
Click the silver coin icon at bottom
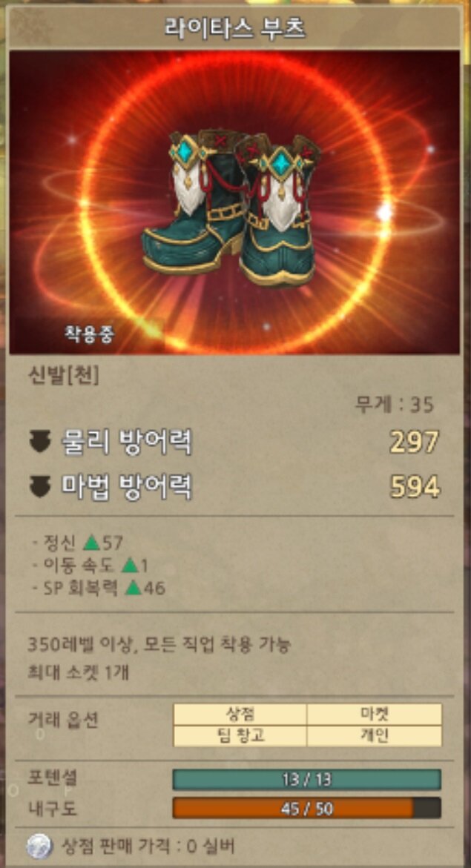click(x=39, y=847)
